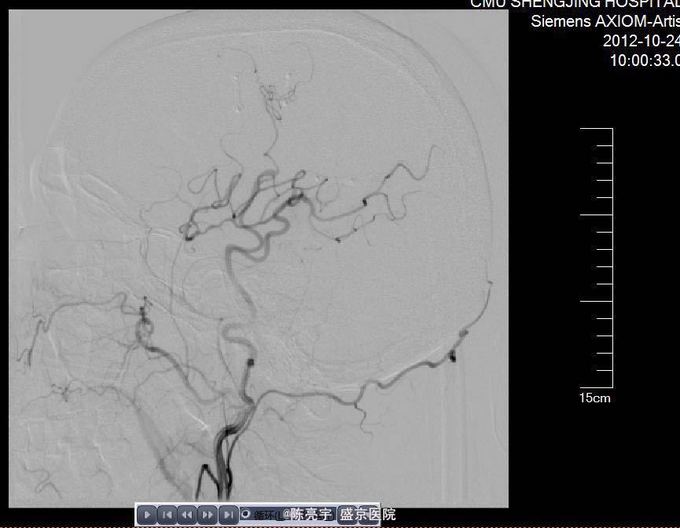Skip to the last frame

pos(227,515)
